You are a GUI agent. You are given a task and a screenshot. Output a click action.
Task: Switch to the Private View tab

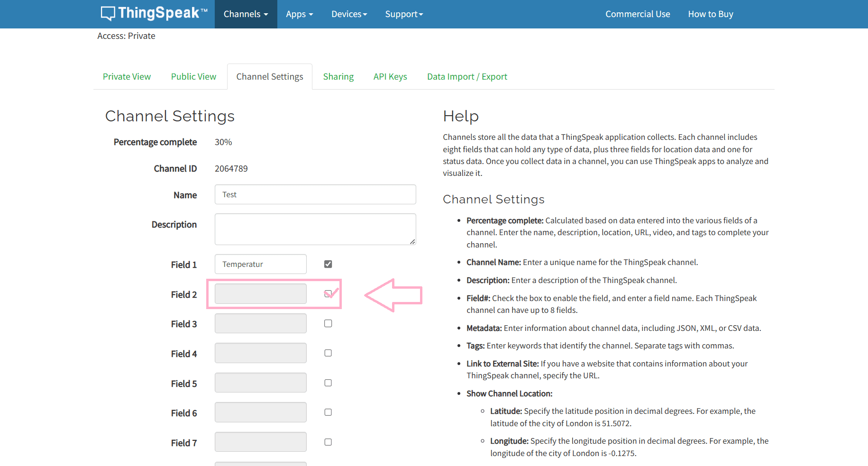[x=127, y=77]
